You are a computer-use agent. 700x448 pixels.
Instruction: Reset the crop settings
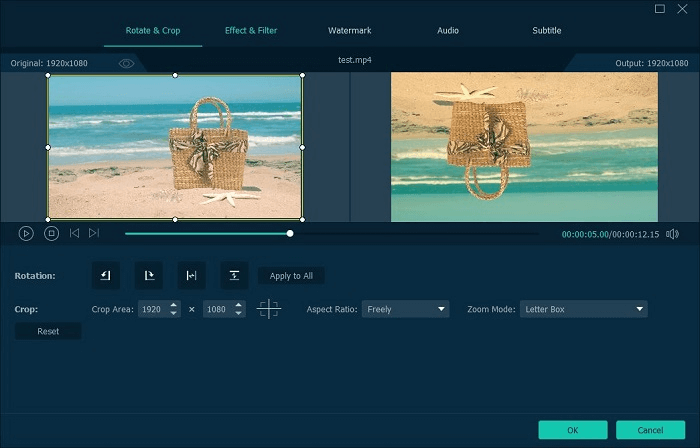point(48,331)
